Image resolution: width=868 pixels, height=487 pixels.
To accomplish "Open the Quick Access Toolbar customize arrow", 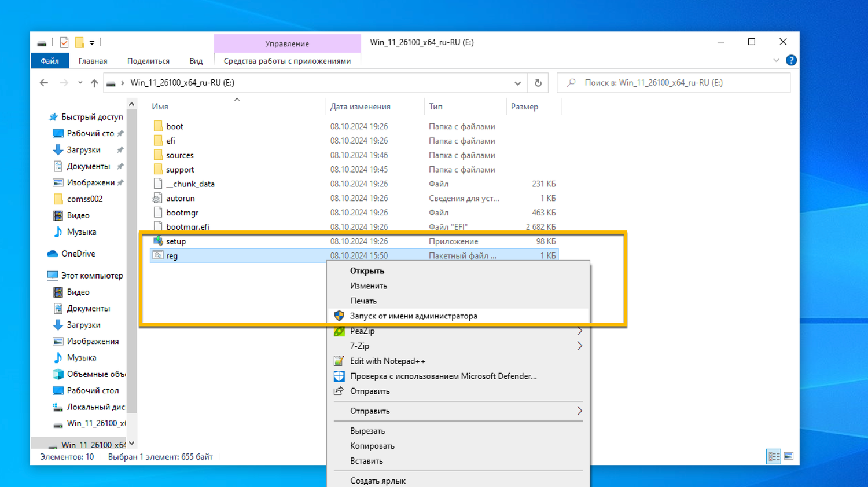I will click(x=92, y=43).
